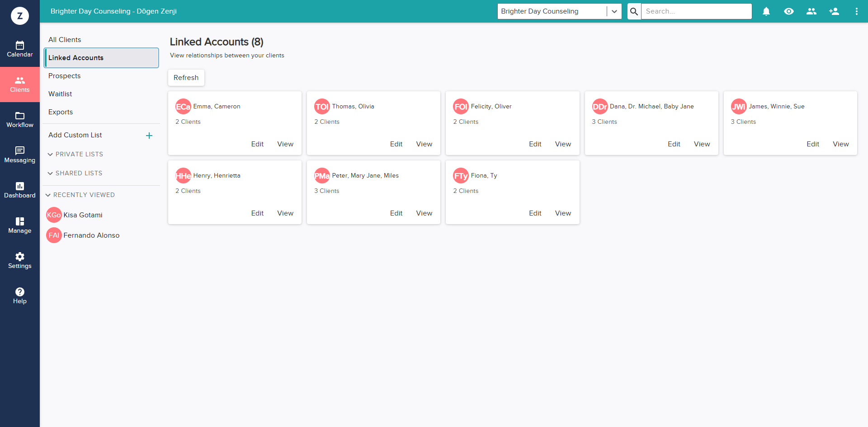View the James, Winnie, Sue account
Viewport: 868px width, 427px height.
841,144
